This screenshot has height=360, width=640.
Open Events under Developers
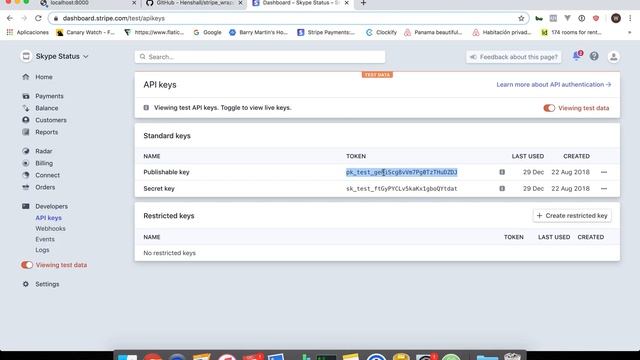click(45, 239)
